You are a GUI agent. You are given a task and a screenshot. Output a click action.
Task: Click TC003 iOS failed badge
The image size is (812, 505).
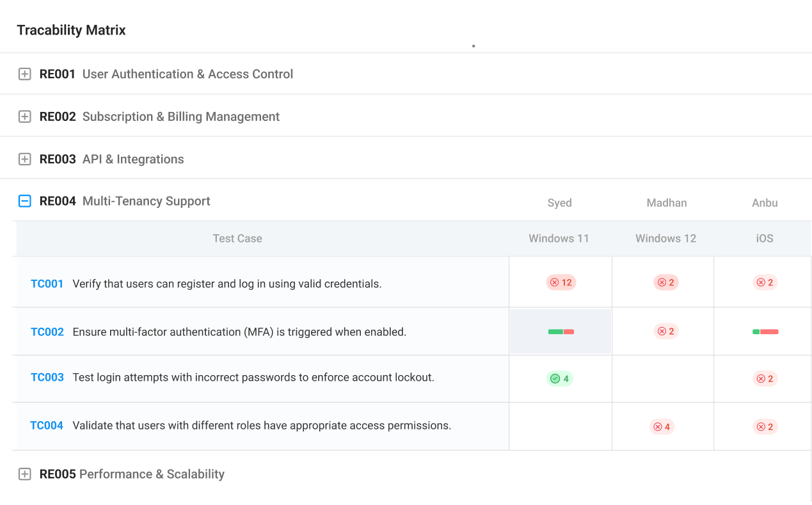point(765,378)
